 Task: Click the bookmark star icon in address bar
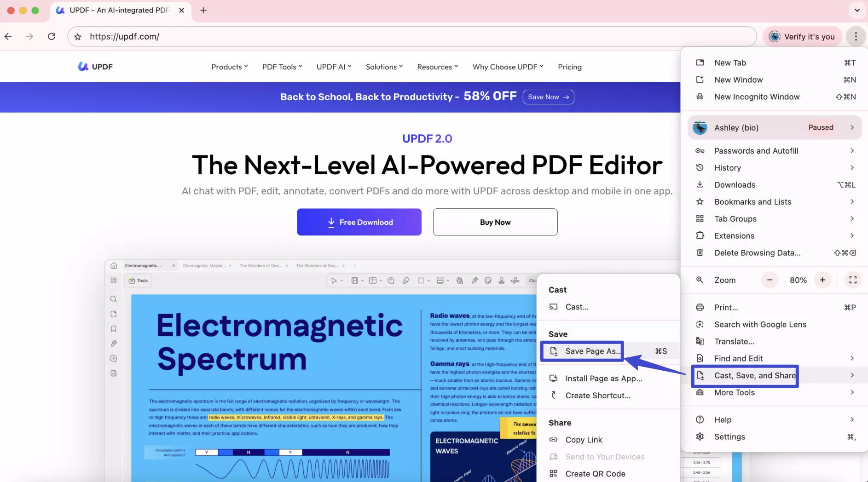coord(78,37)
